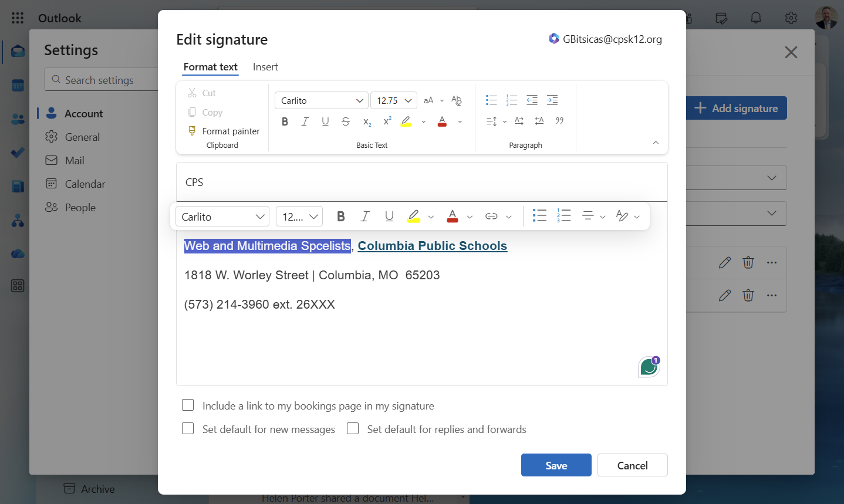
Task: Insert link from floating toolbar
Action: coord(491,217)
